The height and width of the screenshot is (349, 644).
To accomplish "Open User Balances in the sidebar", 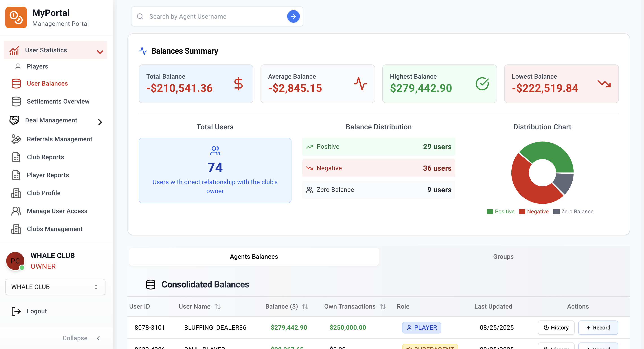I will 47,83.
